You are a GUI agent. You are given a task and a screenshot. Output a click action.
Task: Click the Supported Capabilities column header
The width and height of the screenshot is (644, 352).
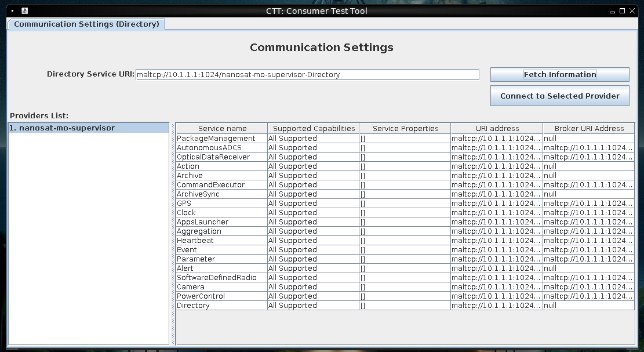click(314, 129)
